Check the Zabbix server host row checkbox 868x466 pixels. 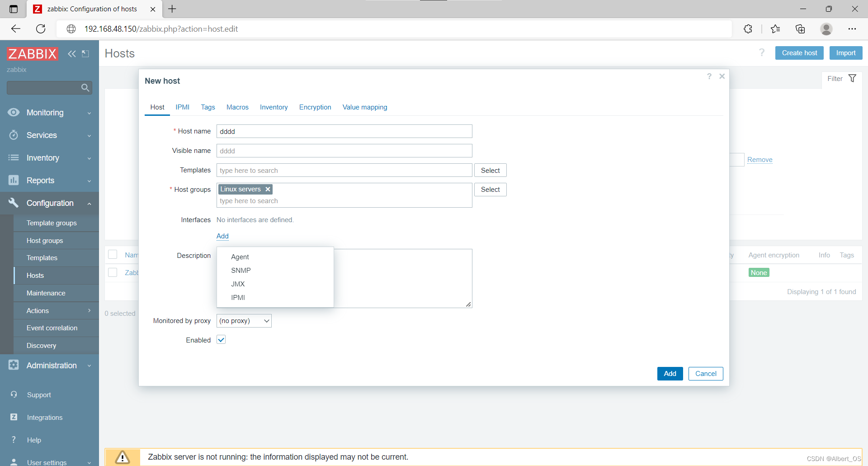click(x=113, y=272)
